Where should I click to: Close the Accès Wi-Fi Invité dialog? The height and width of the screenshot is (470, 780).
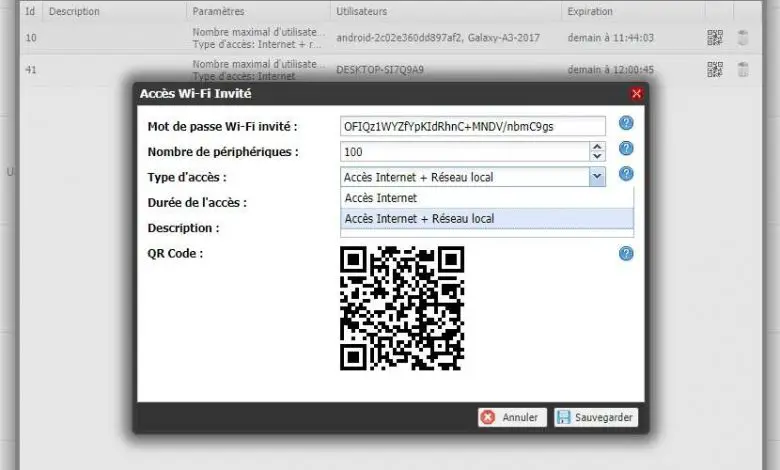tap(636, 94)
